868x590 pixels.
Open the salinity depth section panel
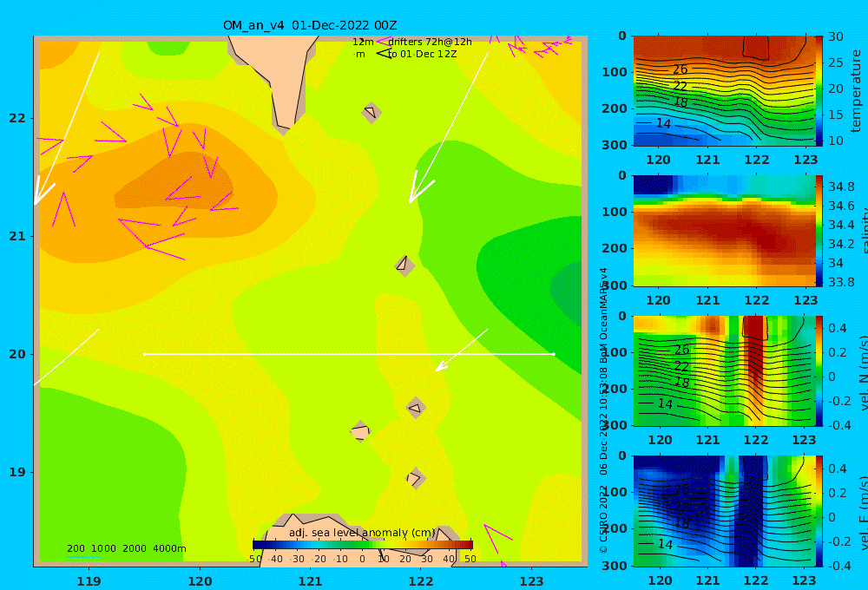(x=724, y=231)
